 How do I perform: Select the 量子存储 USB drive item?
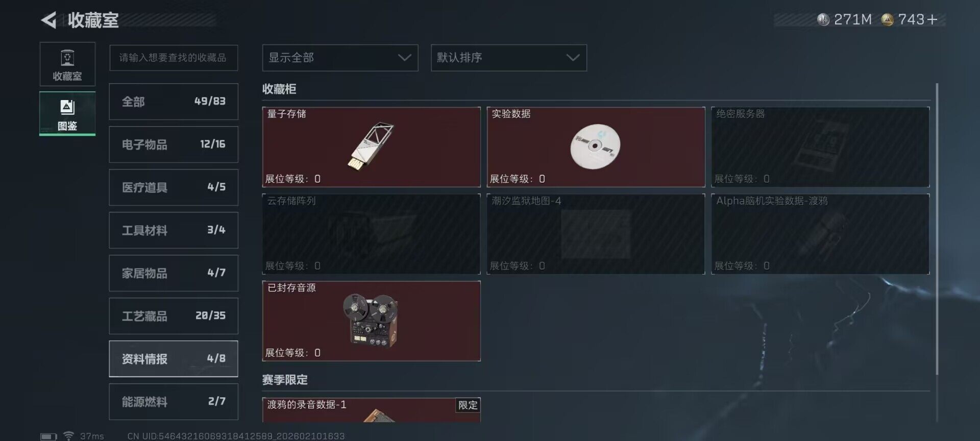(371, 147)
